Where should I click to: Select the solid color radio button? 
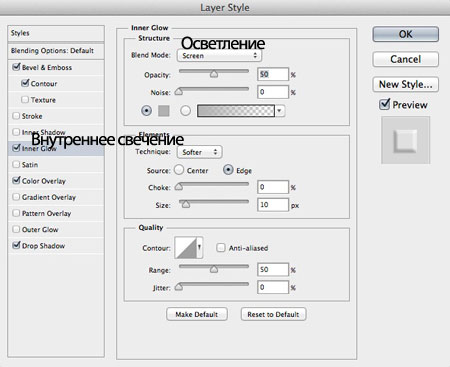point(146,111)
